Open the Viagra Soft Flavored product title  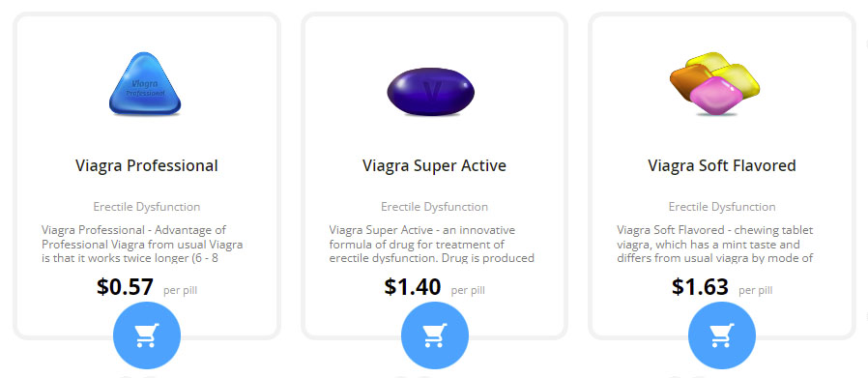pos(722,165)
